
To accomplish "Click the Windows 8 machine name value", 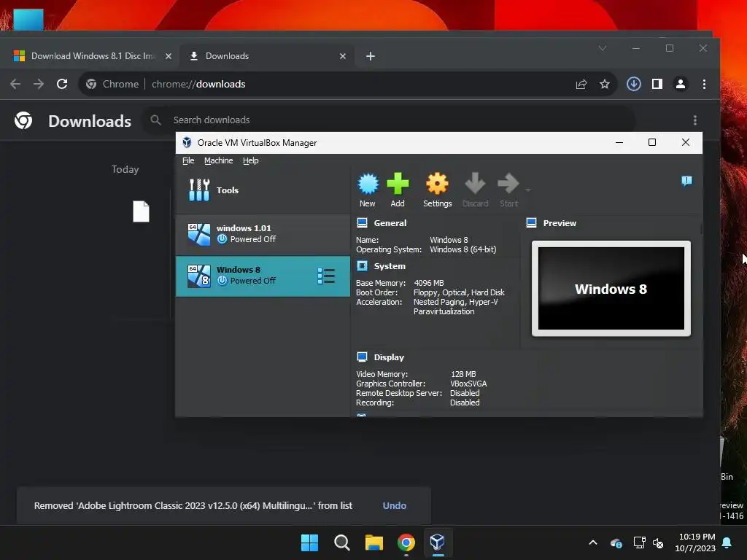I will pyautogui.click(x=449, y=240).
